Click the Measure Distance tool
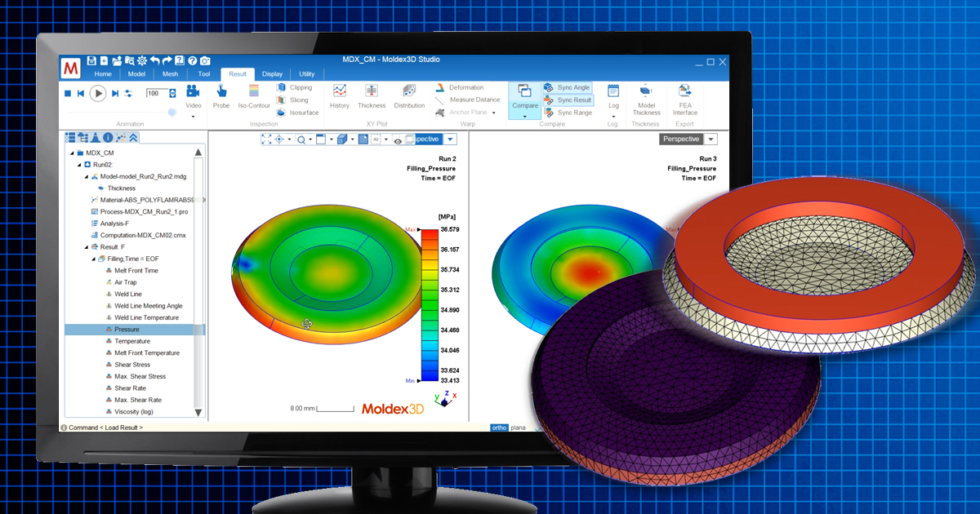 (467, 100)
